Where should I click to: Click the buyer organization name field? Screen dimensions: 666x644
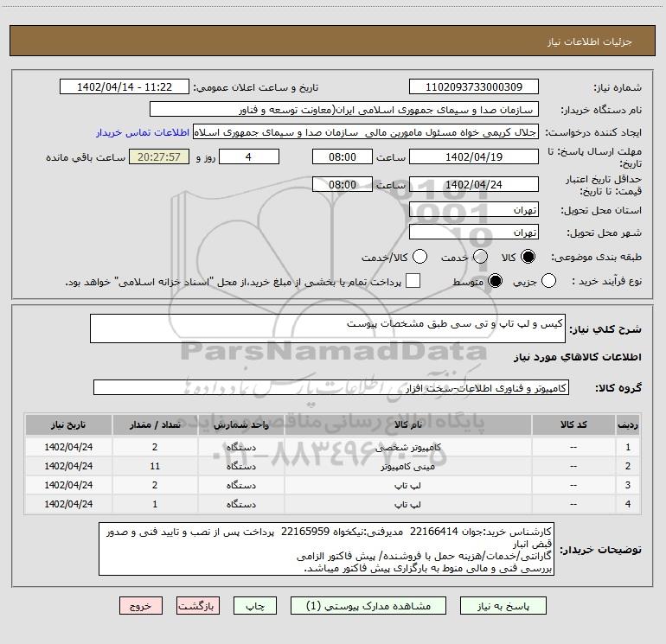pos(344,110)
